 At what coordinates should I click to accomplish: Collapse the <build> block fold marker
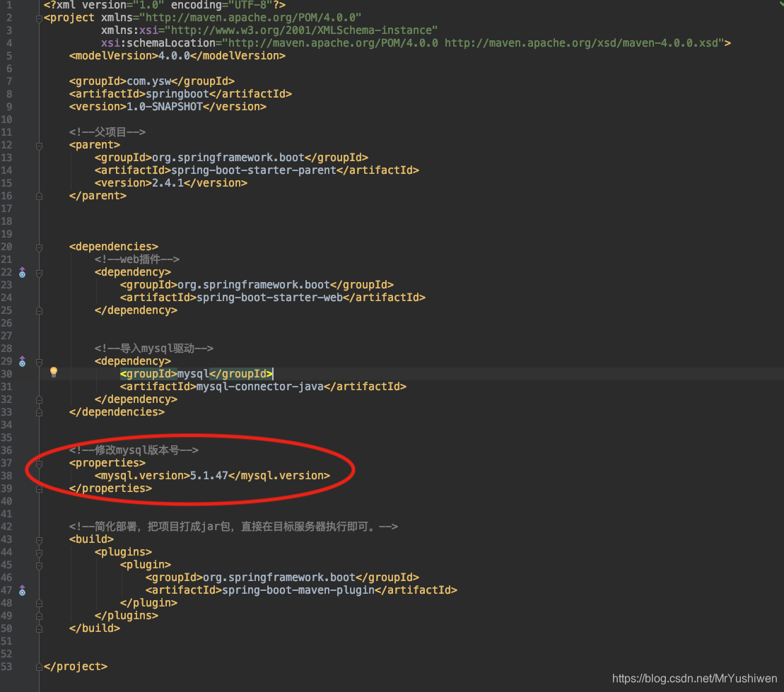pos(39,541)
